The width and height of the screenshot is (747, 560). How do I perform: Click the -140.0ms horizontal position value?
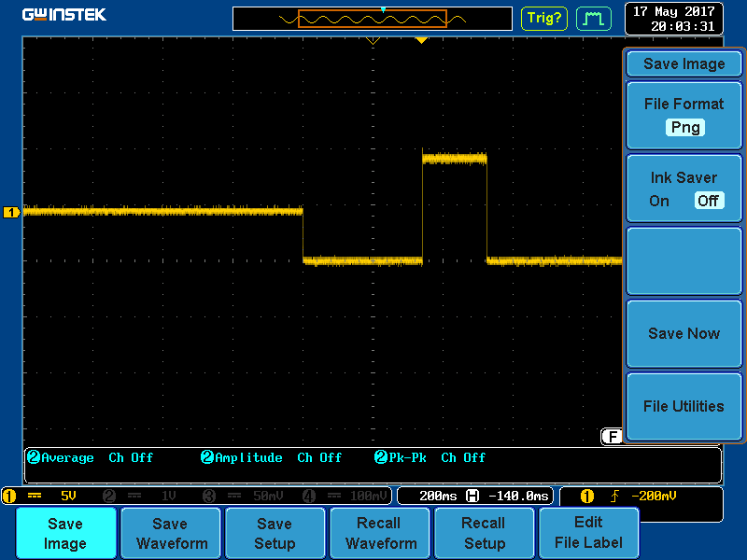click(x=519, y=497)
